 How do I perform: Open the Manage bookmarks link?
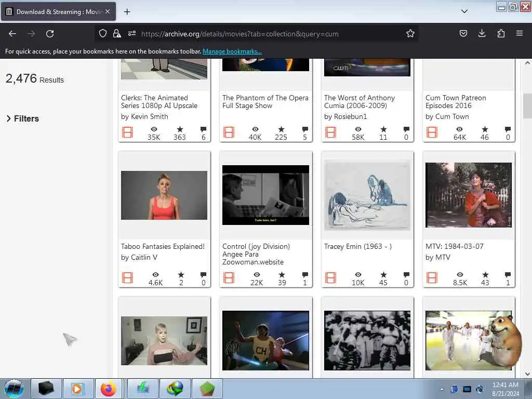tap(232, 51)
